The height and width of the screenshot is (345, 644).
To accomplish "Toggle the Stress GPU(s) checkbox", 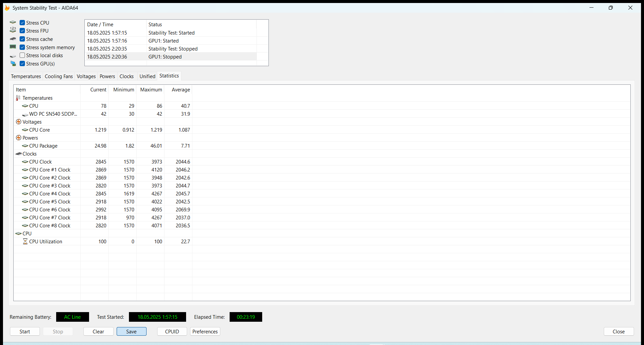I will click(x=22, y=63).
